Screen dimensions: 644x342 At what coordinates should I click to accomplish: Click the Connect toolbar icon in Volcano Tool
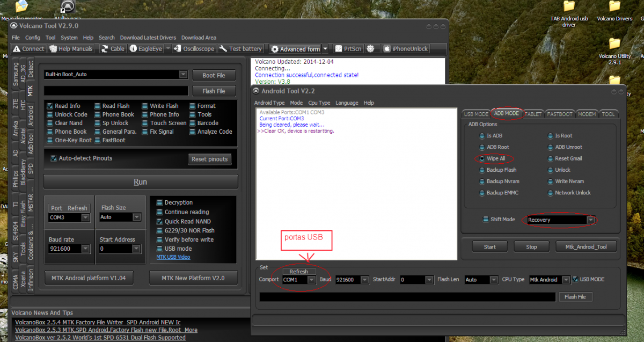(16, 49)
